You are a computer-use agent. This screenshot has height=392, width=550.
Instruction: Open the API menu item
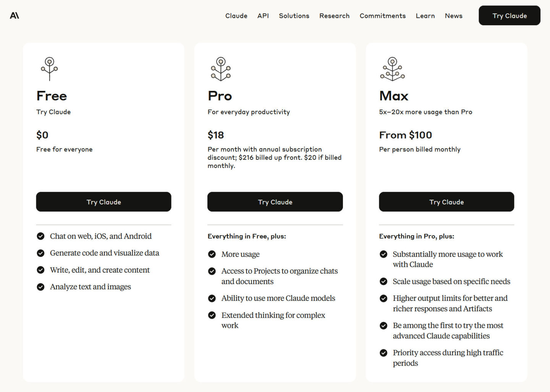click(263, 16)
